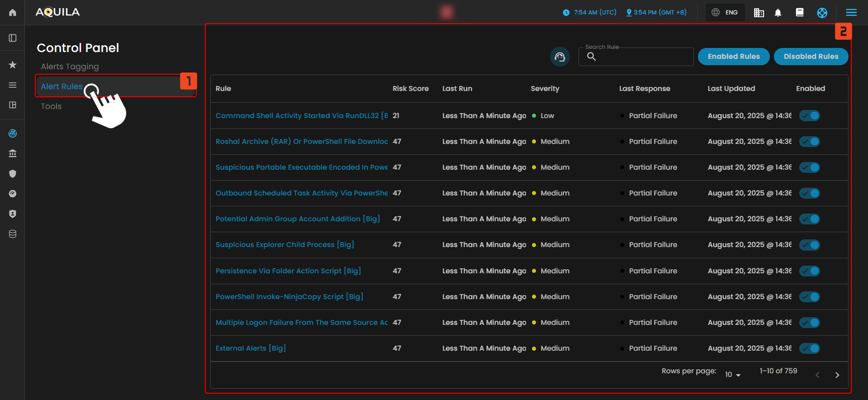Open the ENG language selector

[725, 13]
